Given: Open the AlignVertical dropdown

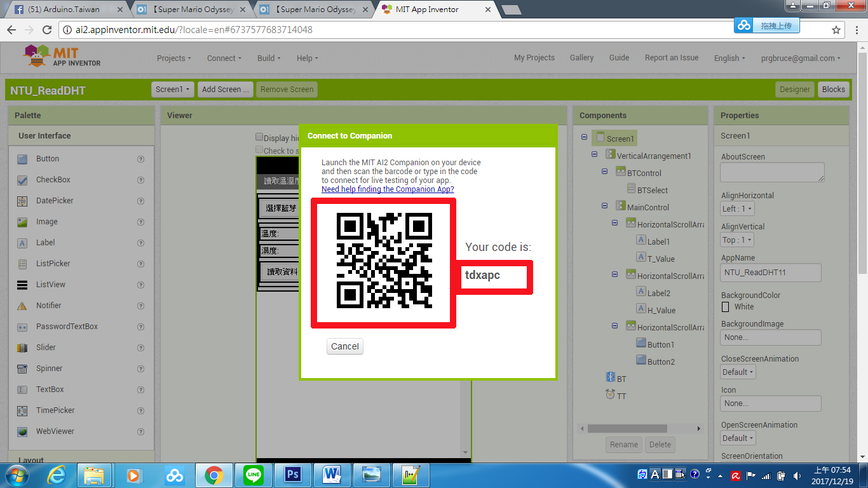Looking at the screenshot, I should point(737,240).
